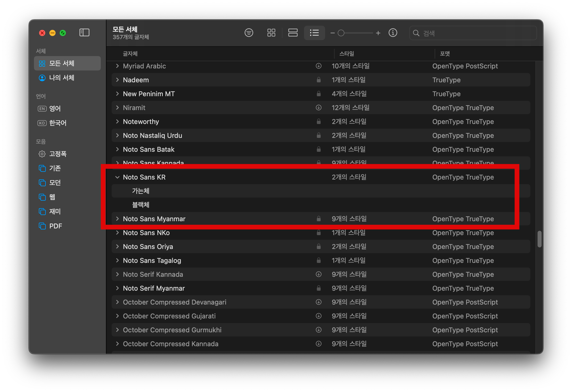Image resolution: width=572 pixels, height=392 pixels.
Task: Expand Niramit font family
Action: pyautogui.click(x=117, y=108)
